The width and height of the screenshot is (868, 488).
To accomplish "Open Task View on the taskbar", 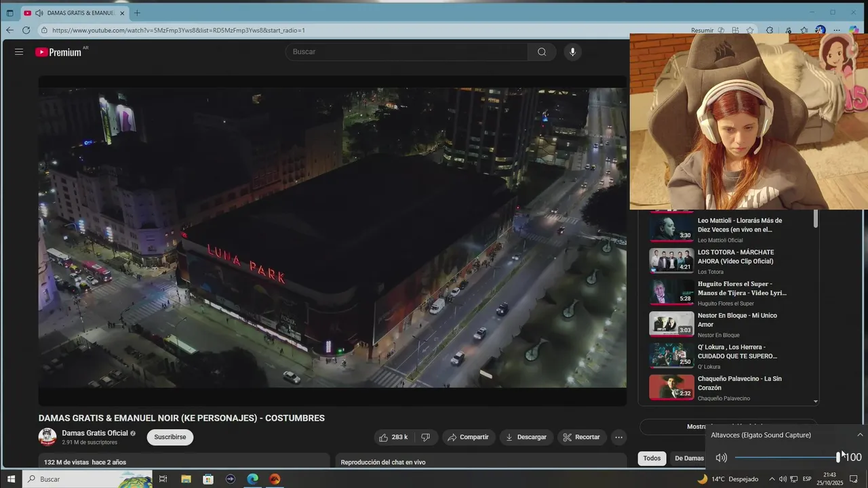I will [163, 479].
